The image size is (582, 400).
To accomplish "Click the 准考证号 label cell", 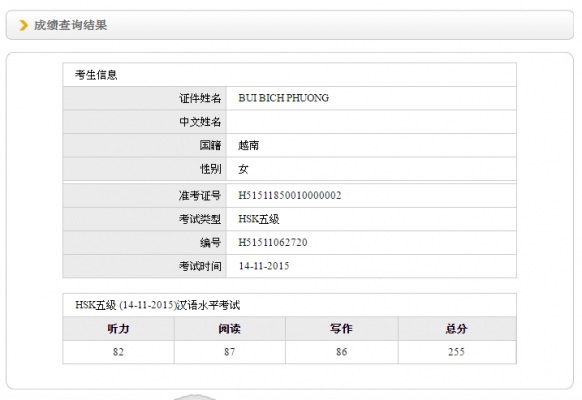I will click(x=145, y=196).
